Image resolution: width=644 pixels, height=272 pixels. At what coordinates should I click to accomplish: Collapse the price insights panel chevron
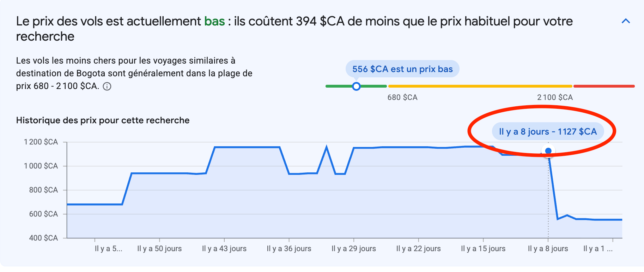(x=626, y=21)
